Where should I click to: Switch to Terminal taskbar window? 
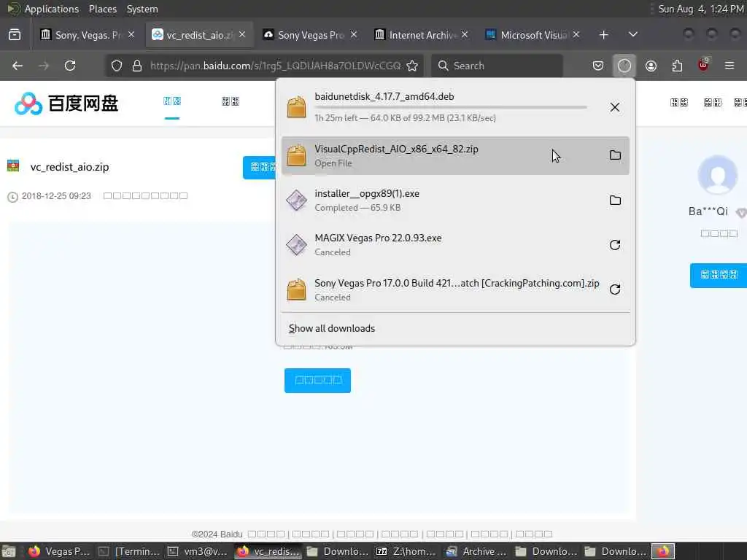pyautogui.click(x=129, y=551)
